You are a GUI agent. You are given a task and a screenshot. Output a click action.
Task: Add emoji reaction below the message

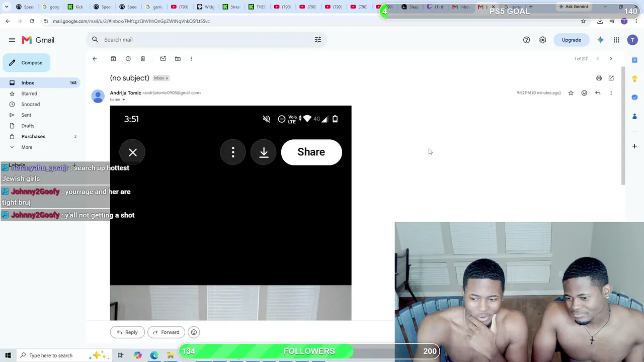194,332
